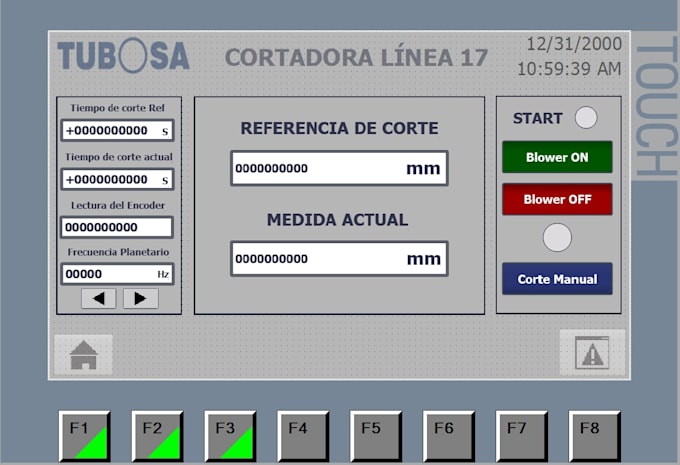Select the F4 function key
Viewport: 680px width, 465px height.
pos(303,436)
